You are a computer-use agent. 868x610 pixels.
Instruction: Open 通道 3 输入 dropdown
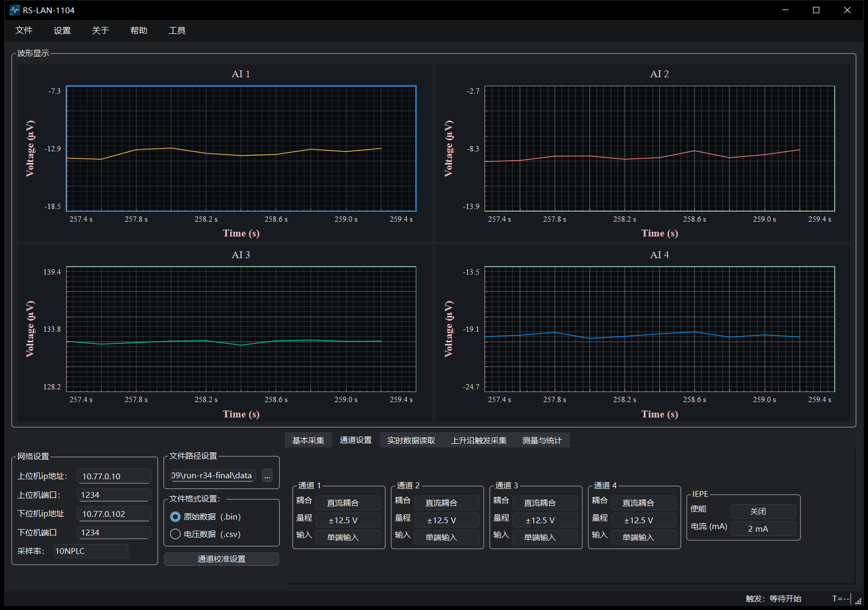pyautogui.click(x=545, y=538)
